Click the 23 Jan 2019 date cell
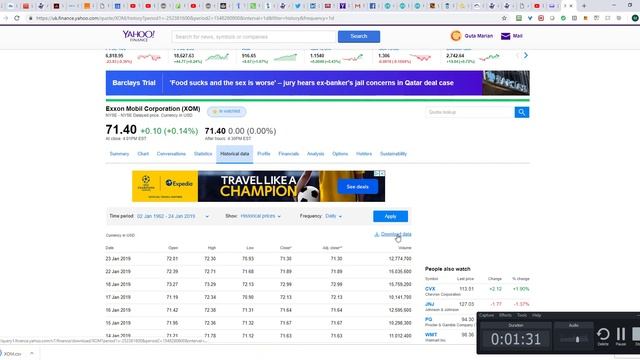This screenshot has height=360, width=640. (118, 259)
